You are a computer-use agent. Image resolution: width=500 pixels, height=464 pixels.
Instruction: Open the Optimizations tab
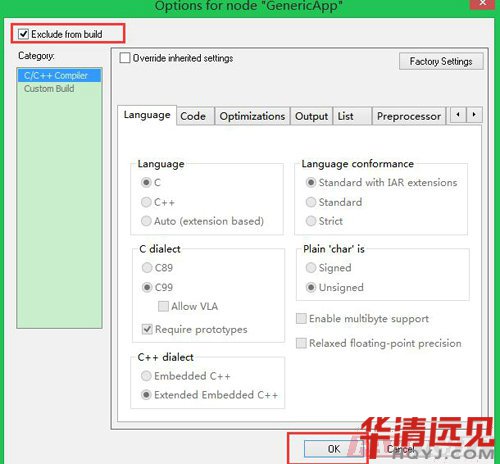(x=252, y=116)
